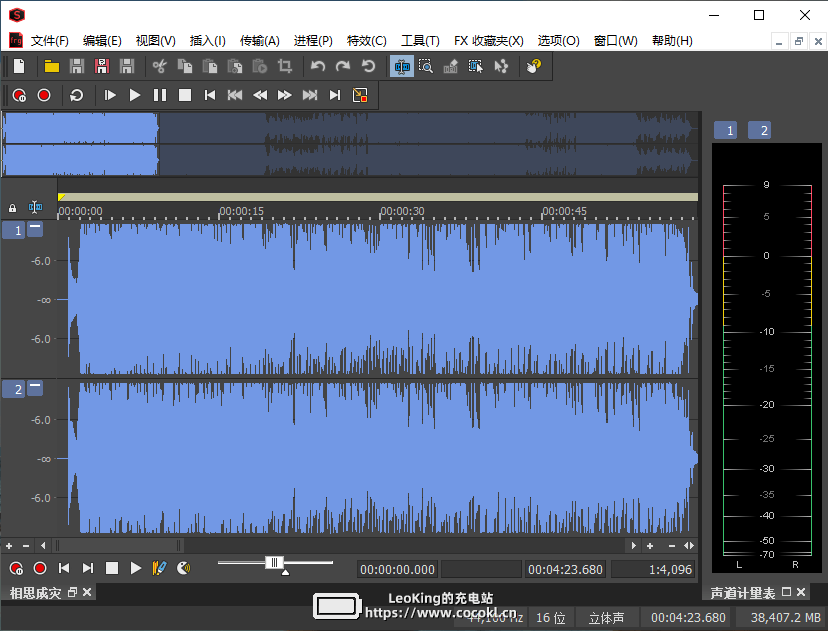The height and width of the screenshot is (631, 828).
Task: Select the Event tool icon
Action: 475,66
